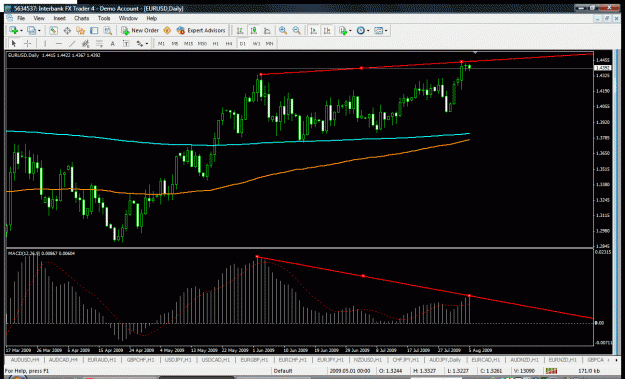The image size is (625, 379).
Task: Click '171/0 kb' connection traffic in status bar
Action: (589, 371)
